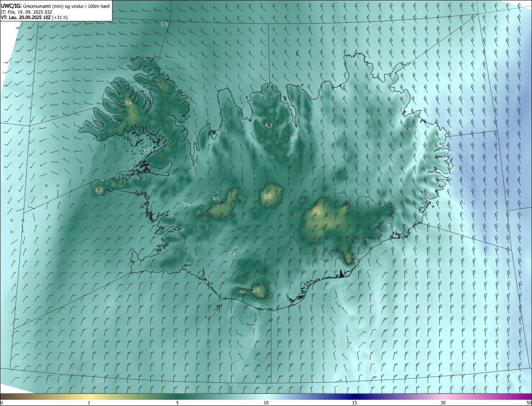
Task: Click the color scale tick label 1
Action: (89, 403)
